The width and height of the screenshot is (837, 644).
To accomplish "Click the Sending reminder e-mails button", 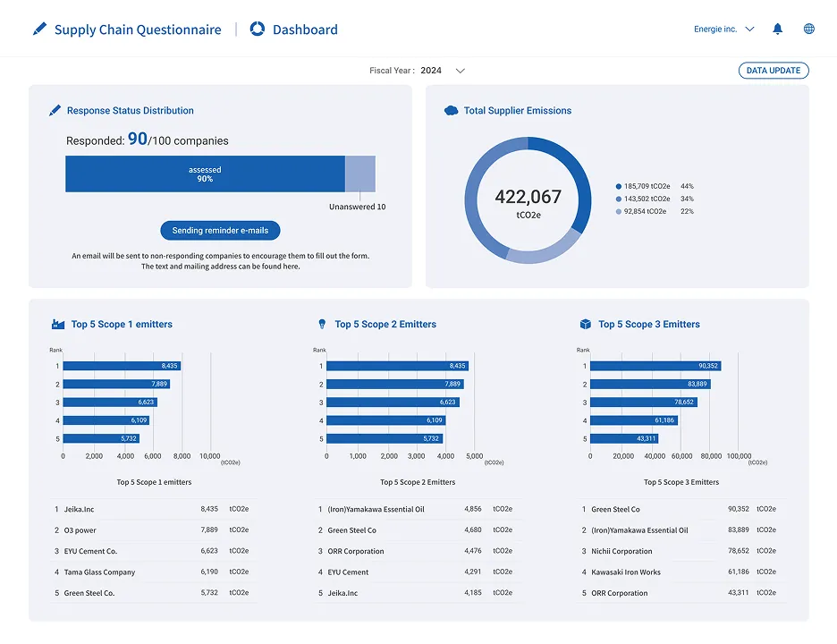I will click(x=220, y=231).
